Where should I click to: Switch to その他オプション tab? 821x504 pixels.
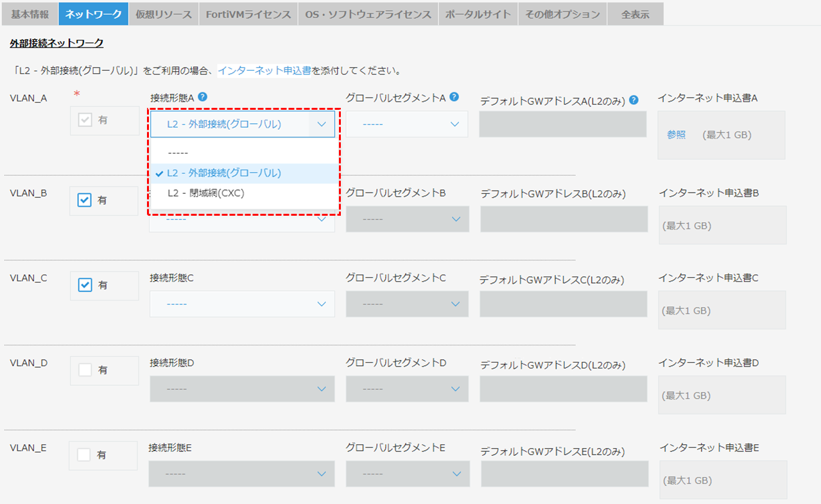(562, 14)
